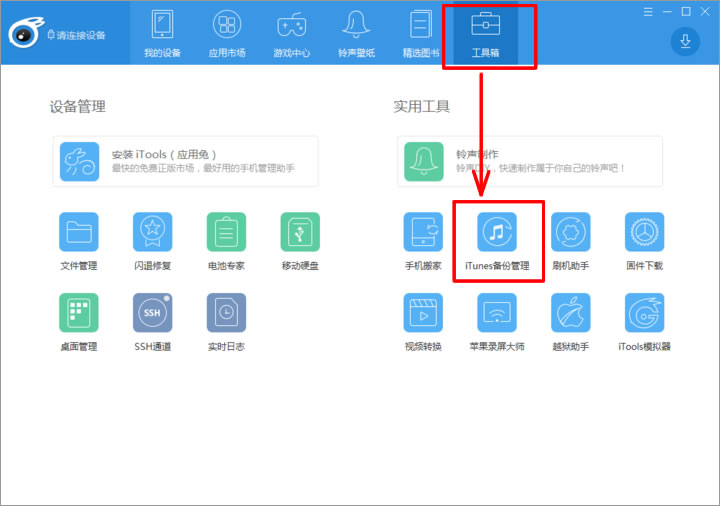Switch to the 应用市场 tab
Screen dimensions: 720x506
tap(227, 34)
